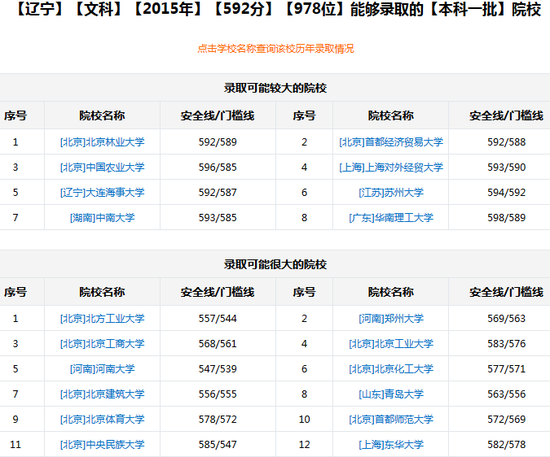Select the score 578/572
Viewport: 550px width, 457px height.
click(217, 419)
